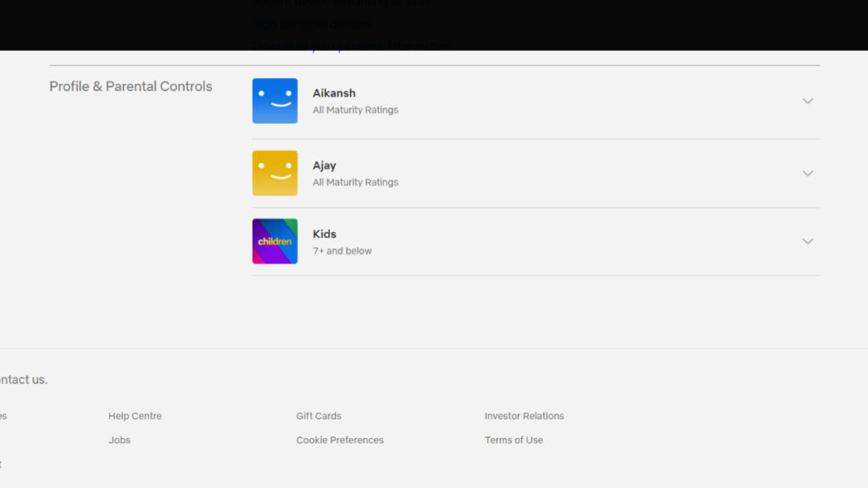Click Aikansh's blue smiley profile avatar
Screen dimensions: 868x488
[x=275, y=101]
